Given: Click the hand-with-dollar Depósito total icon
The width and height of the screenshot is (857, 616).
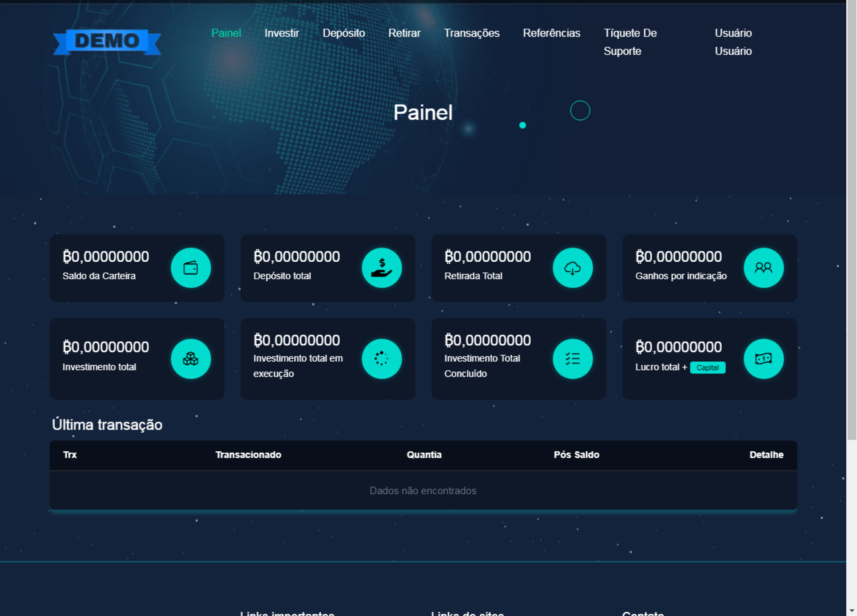Looking at the screenshot, I should [x=382, y=268].
